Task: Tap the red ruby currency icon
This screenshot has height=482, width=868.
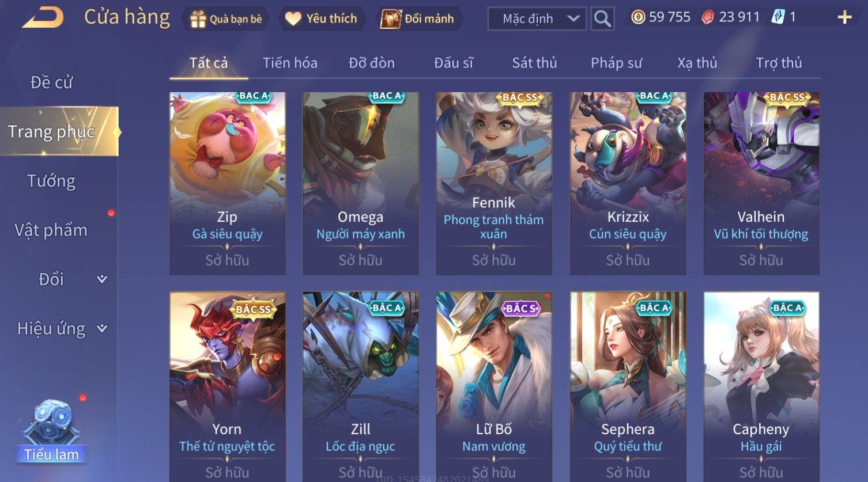Action: 707,17
